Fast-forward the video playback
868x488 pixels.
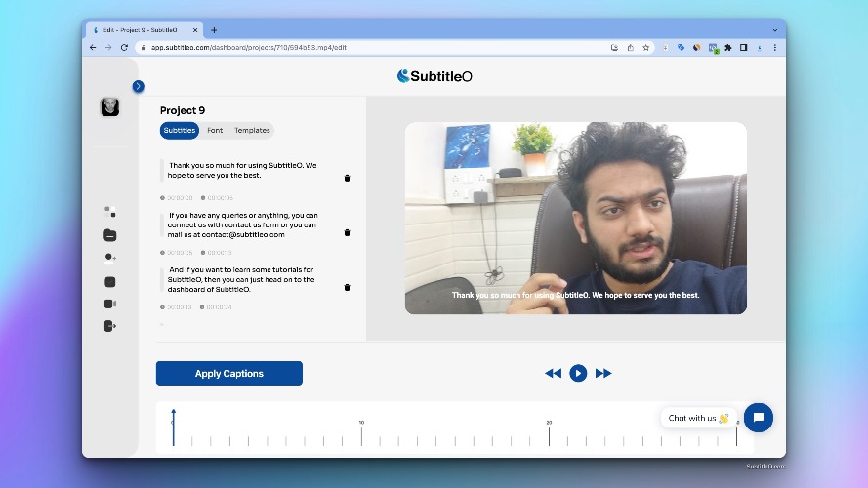[x=603, y=374]
